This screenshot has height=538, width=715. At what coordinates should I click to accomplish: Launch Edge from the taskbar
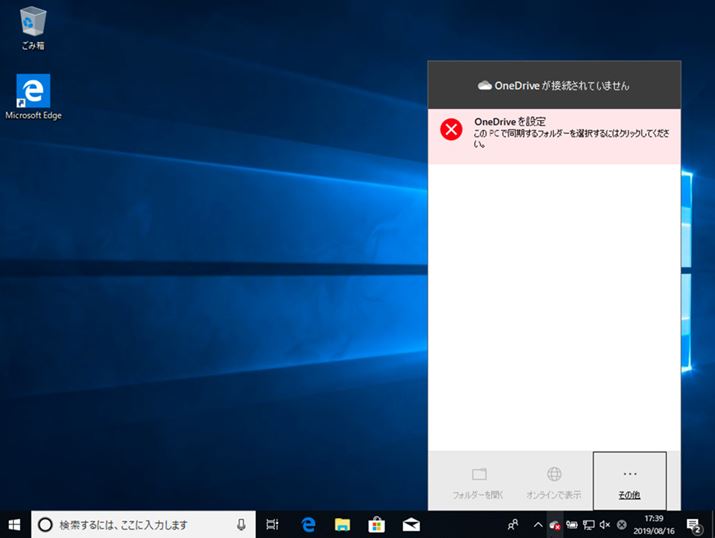click(308, 525)
